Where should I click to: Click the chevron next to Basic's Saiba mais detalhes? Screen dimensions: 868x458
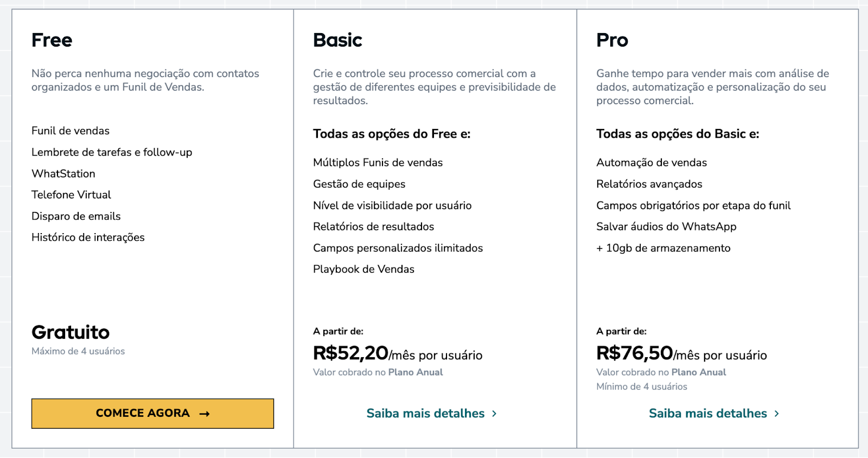pos(494,414)
